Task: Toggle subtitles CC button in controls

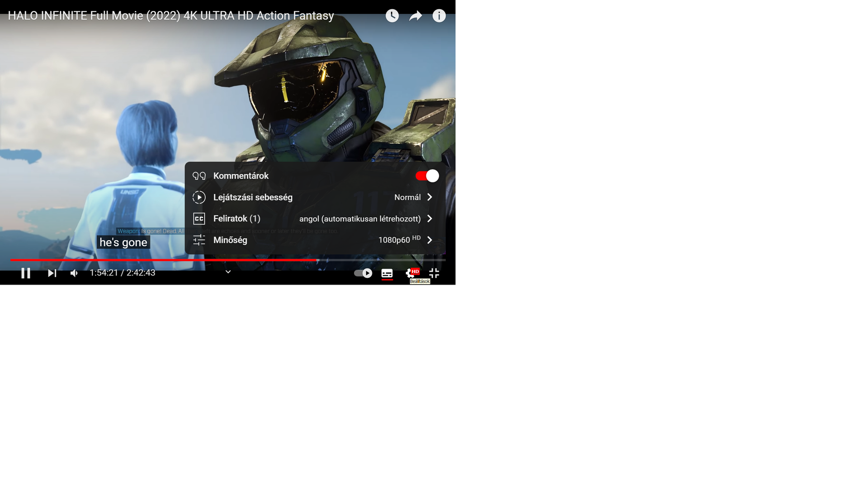Action: 387,273
